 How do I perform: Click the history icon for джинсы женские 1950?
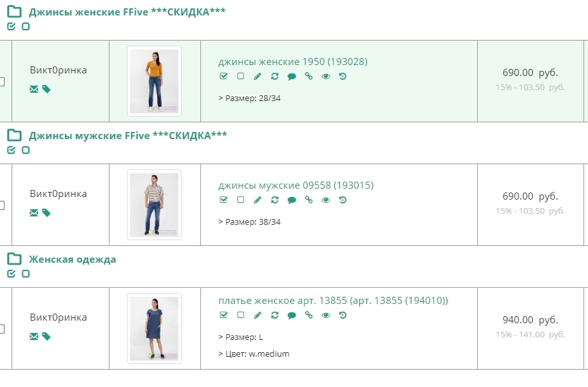(x=343, y=76)
